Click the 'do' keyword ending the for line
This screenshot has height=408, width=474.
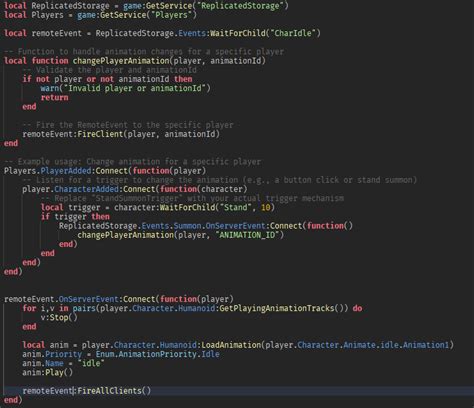357,308
